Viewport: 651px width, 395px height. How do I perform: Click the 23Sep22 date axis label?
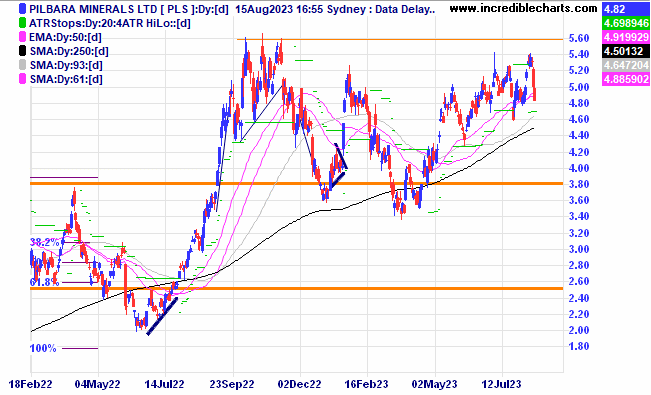(x=232, y=385)
